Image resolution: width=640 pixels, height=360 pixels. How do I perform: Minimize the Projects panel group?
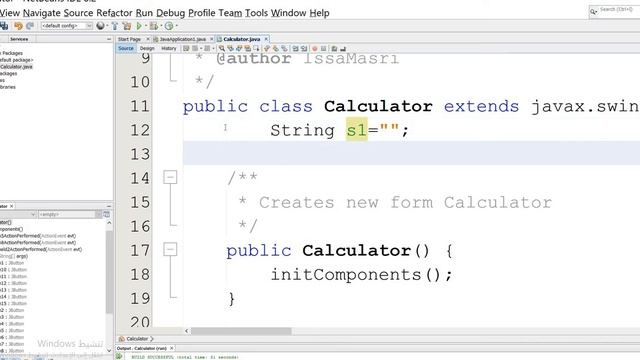pos(109,39)
